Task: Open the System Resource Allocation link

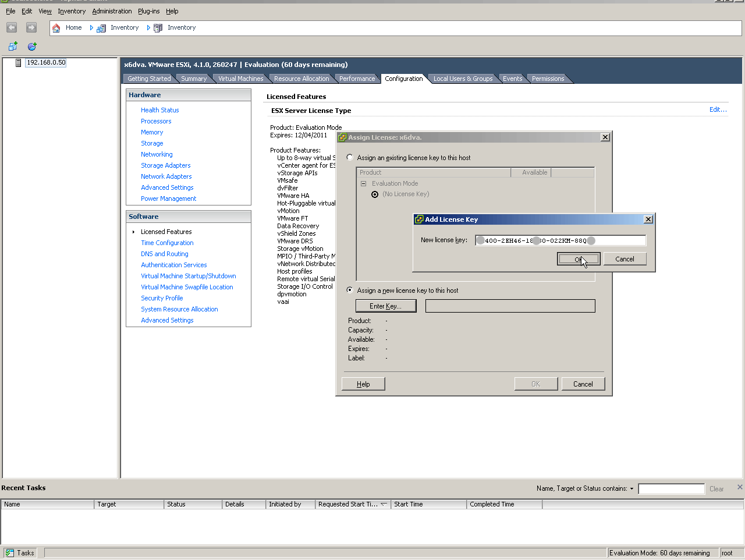Action: 179,309
